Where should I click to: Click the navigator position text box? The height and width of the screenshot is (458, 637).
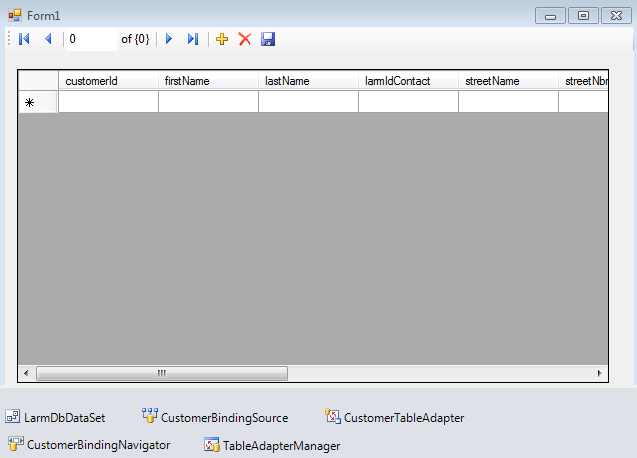92,39
